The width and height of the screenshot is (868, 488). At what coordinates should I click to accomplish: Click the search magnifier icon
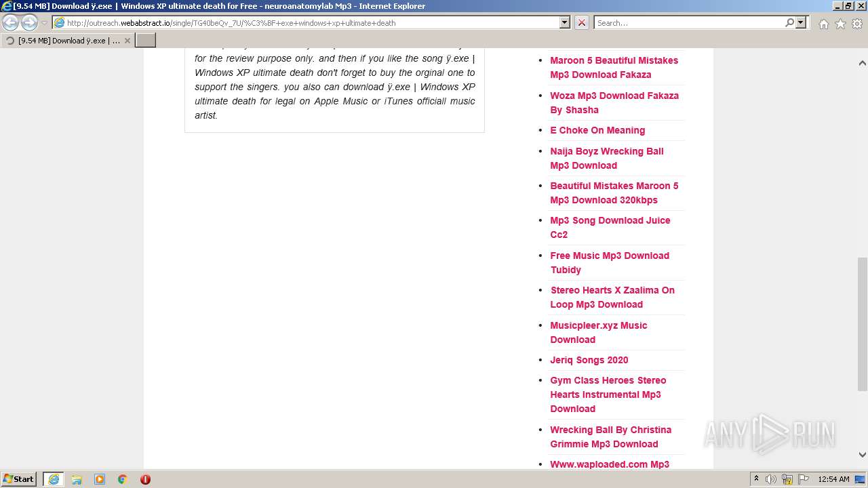pos(789,22)
